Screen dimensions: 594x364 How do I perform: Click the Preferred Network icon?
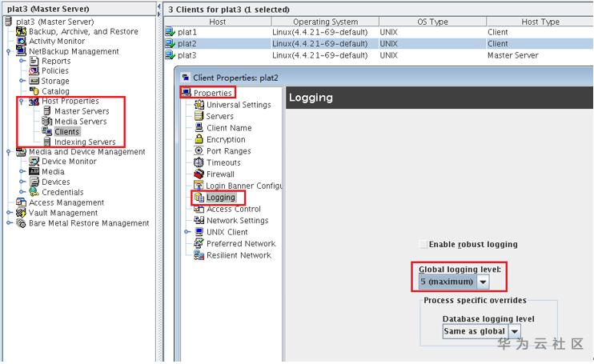pyautogui.click(x=199, y=243)
